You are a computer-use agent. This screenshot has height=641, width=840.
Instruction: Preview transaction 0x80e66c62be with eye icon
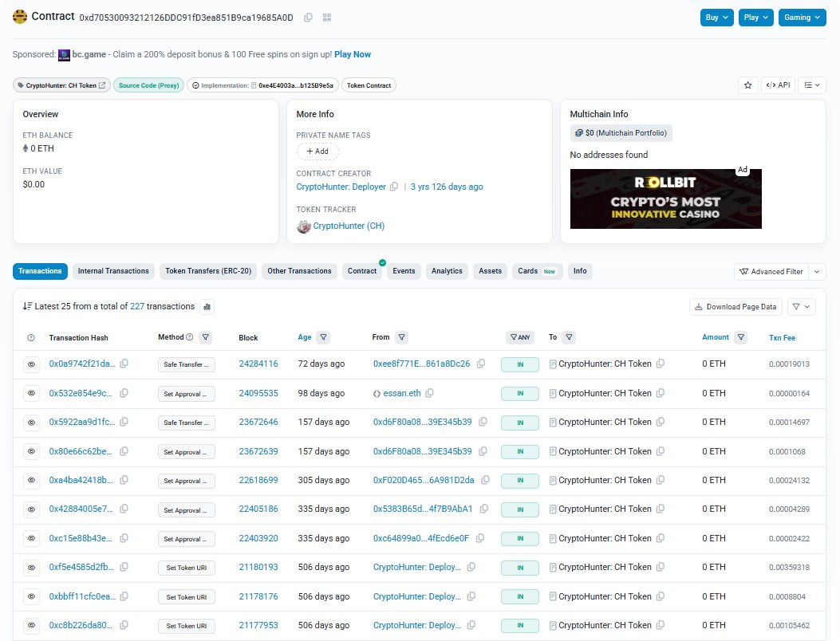(32, 451)
